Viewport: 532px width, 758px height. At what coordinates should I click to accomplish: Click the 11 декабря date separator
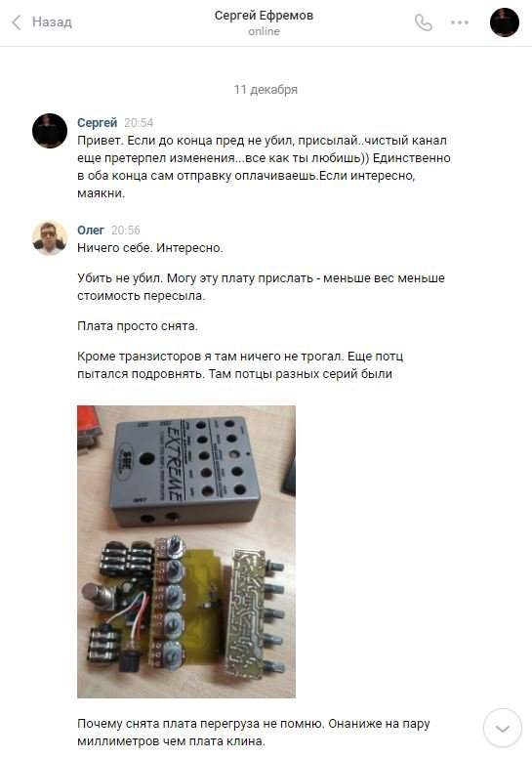[x=266, y=90]
